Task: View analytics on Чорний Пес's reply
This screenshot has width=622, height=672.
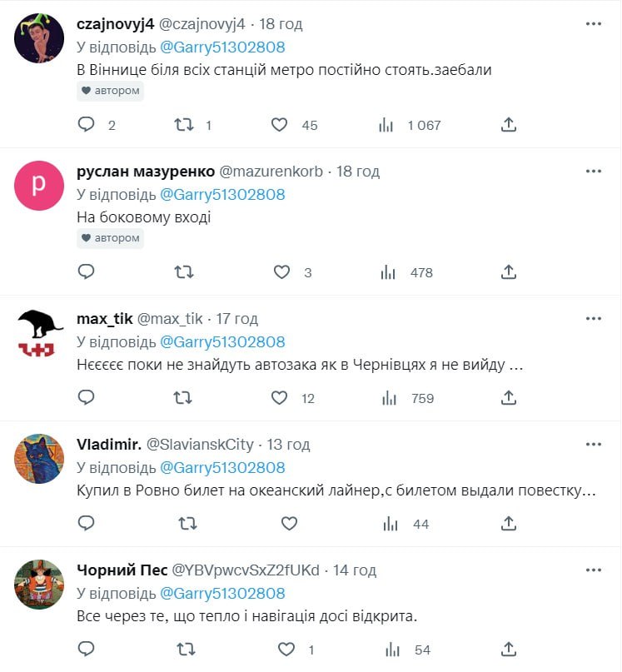Action: point(387,650)
